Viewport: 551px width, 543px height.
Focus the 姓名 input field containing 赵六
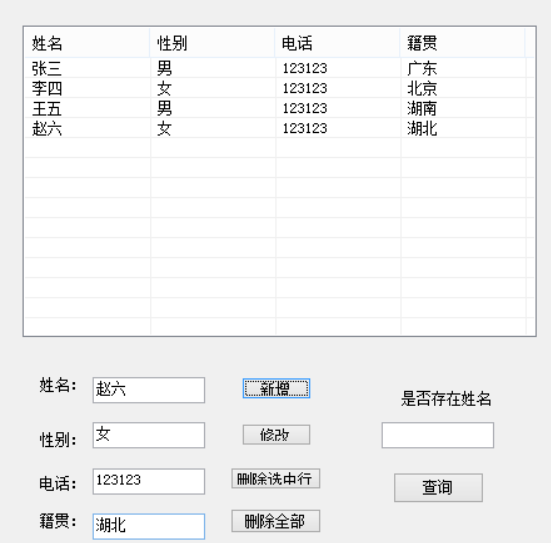[x=149, y=390]
